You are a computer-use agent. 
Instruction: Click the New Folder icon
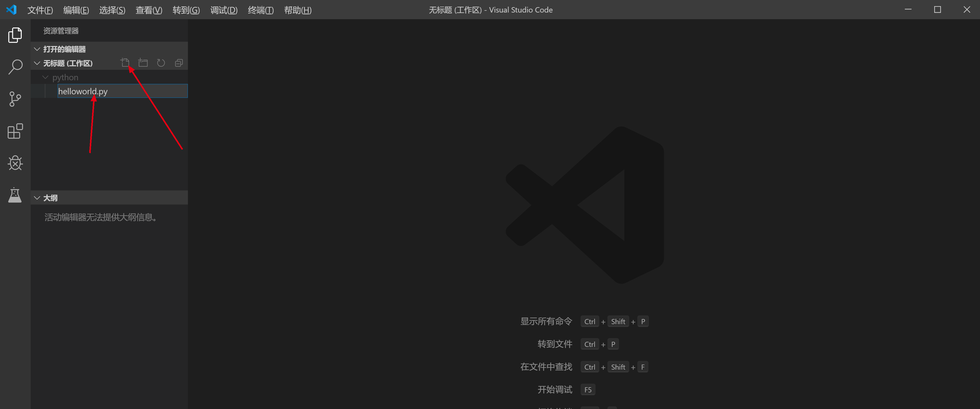tap(143, 63)
